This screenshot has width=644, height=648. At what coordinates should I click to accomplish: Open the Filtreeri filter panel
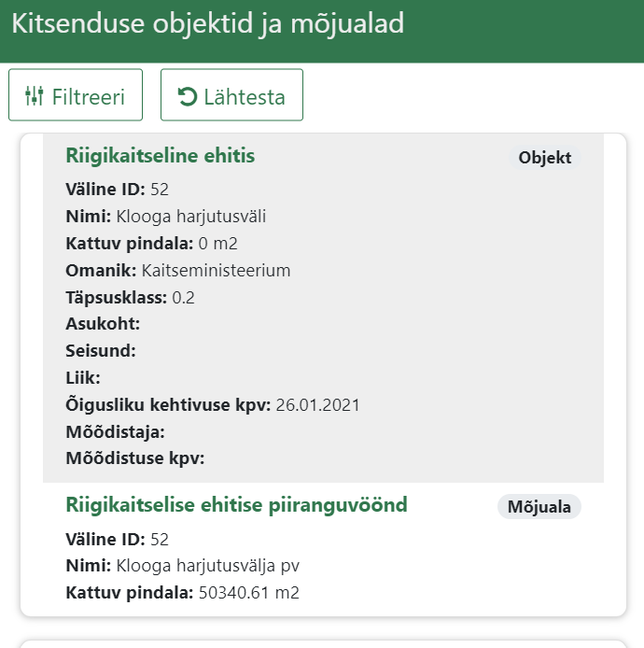(76, 95)
